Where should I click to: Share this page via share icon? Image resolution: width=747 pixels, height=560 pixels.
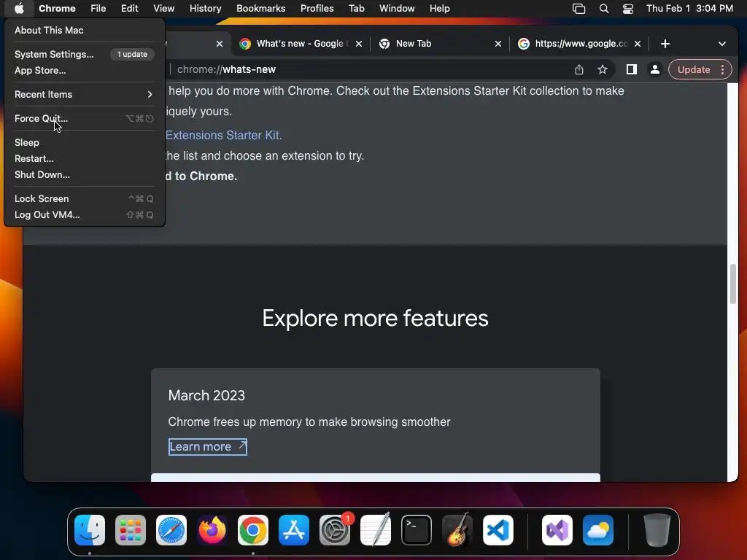coord(578,69)
